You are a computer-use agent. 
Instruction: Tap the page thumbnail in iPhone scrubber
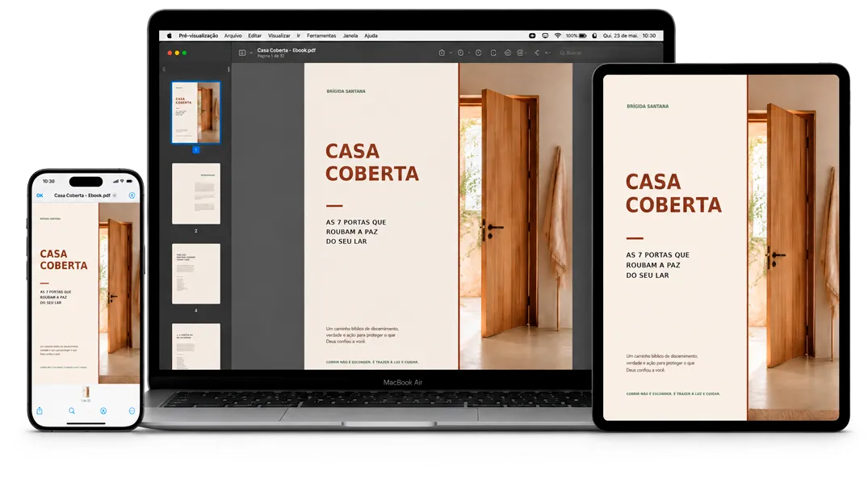coord(86,392)
